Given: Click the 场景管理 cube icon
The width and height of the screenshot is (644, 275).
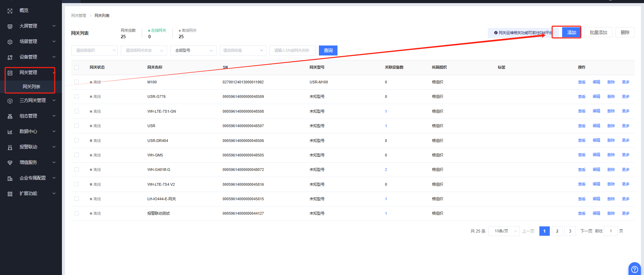Looking at the screenshot, I should (x=10, y=42).
